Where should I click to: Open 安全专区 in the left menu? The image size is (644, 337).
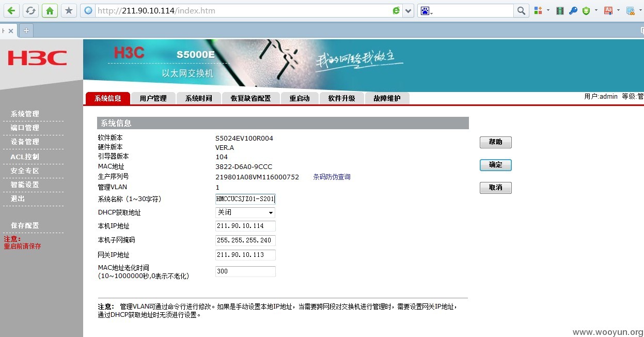tap(25, 171)
